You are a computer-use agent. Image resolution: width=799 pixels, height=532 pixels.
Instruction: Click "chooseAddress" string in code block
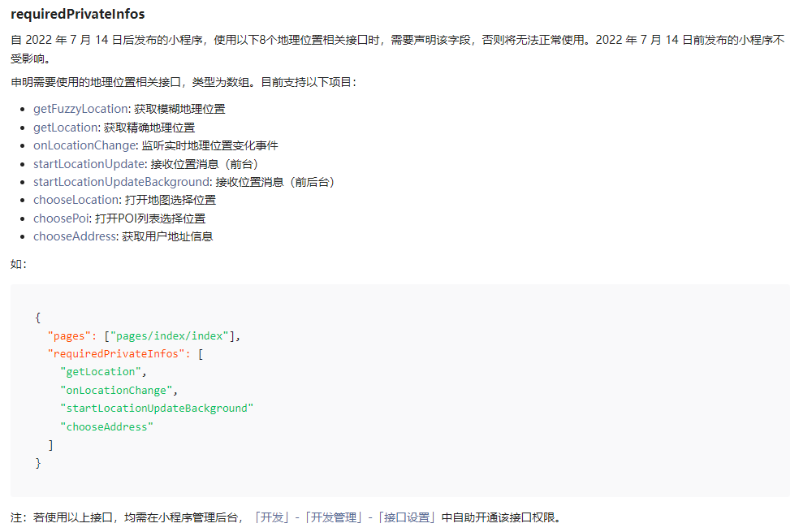[x=106, y=427]
